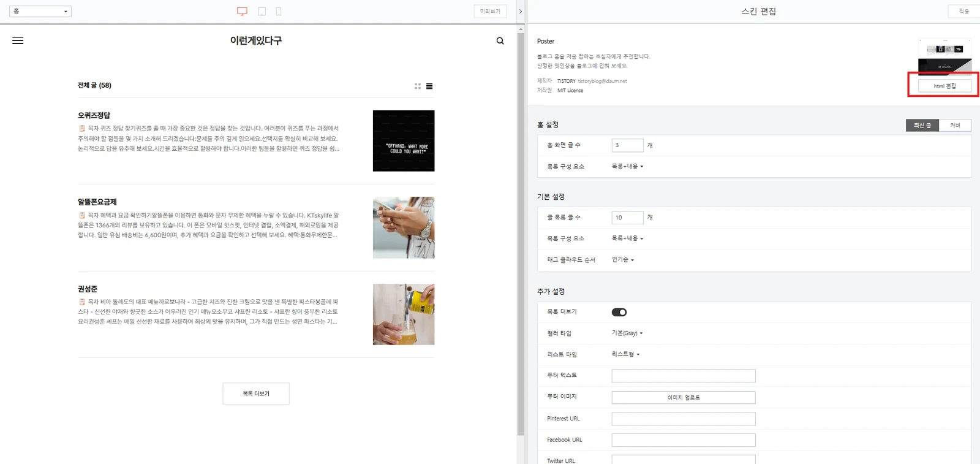Focus the Facebook URL input field

(x=684, y=440)
